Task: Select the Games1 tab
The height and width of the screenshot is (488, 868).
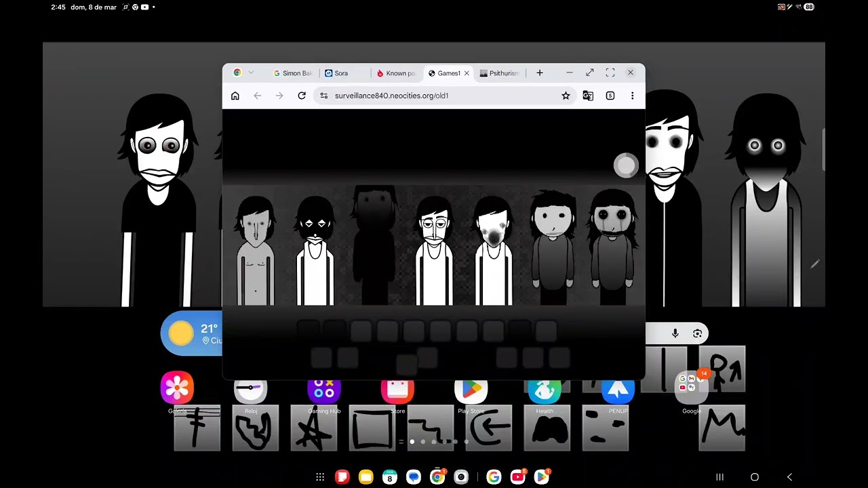Action: click(x=444, y=73)
